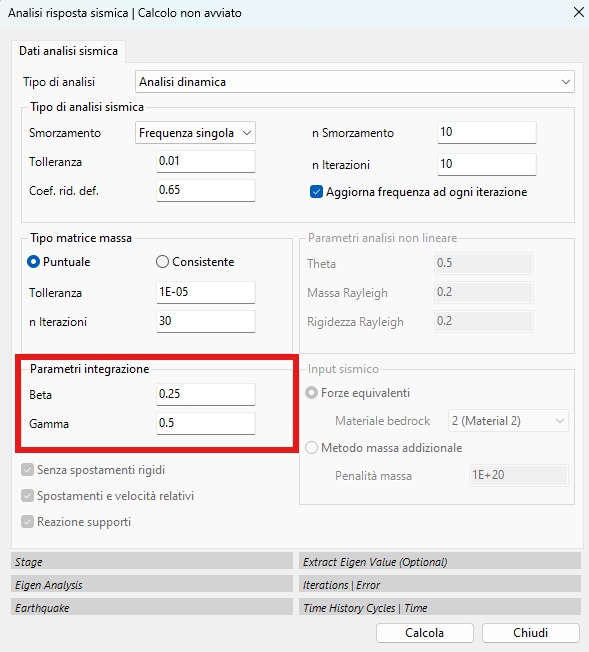Open the Materiale bedrock dropdown

tap(508, 421)
